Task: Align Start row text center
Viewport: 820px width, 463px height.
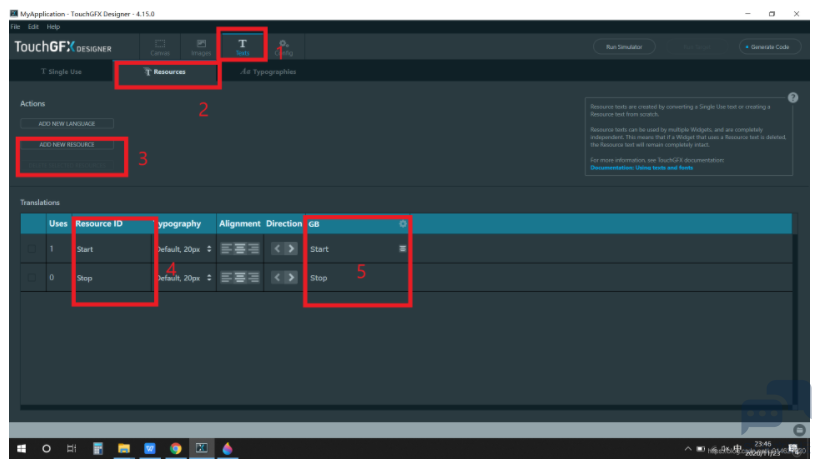Action: click(240, 249)
